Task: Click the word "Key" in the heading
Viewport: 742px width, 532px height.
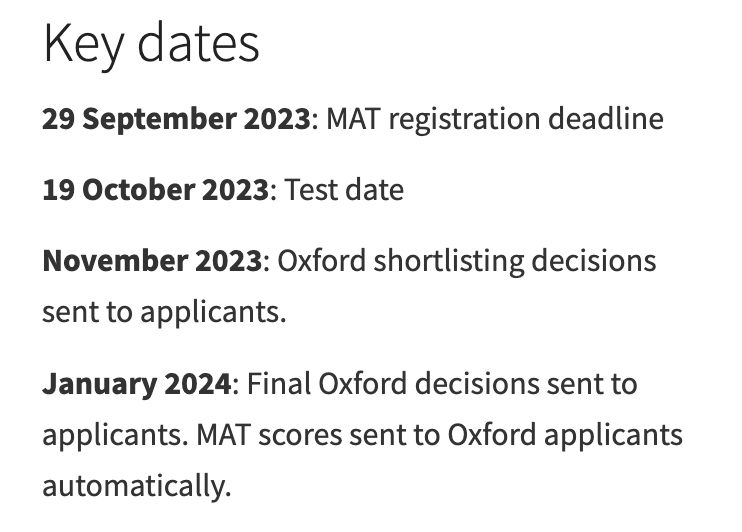Action: (x=79, y=44)
